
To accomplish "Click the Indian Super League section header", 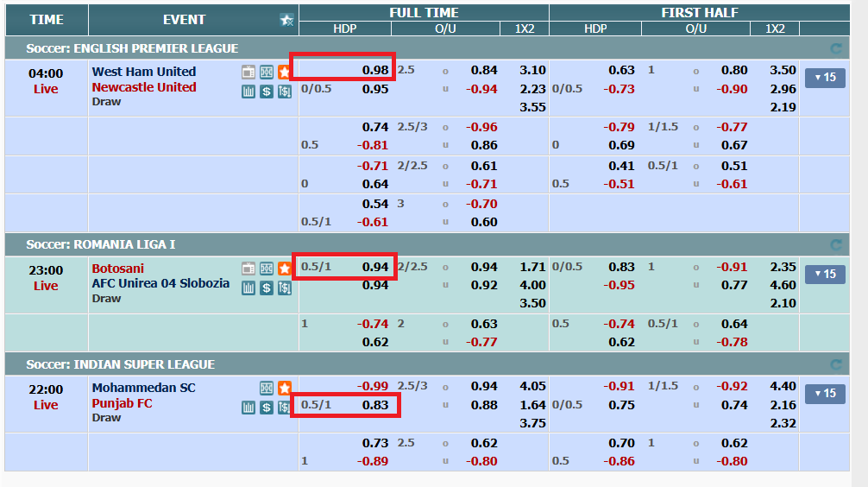I will click(x=120, y=364).
